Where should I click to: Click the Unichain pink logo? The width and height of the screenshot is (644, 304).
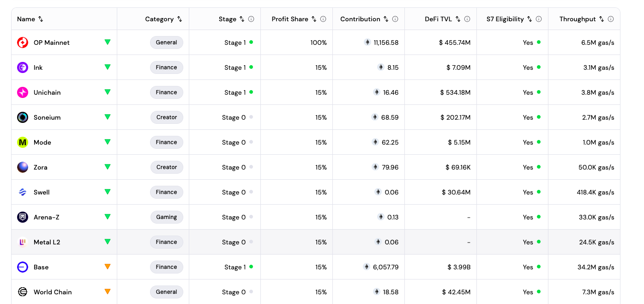coord(23,92)
